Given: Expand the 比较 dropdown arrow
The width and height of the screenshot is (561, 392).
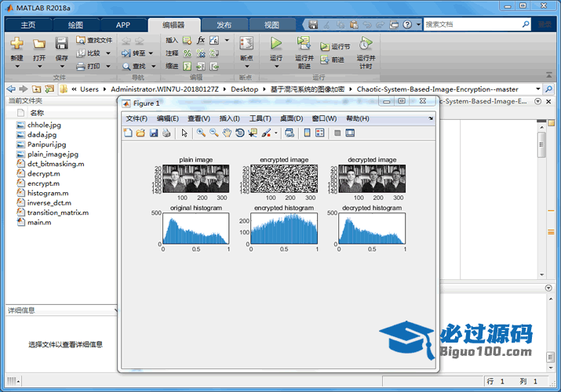Looking at the screenshot, I should point(108,53).
